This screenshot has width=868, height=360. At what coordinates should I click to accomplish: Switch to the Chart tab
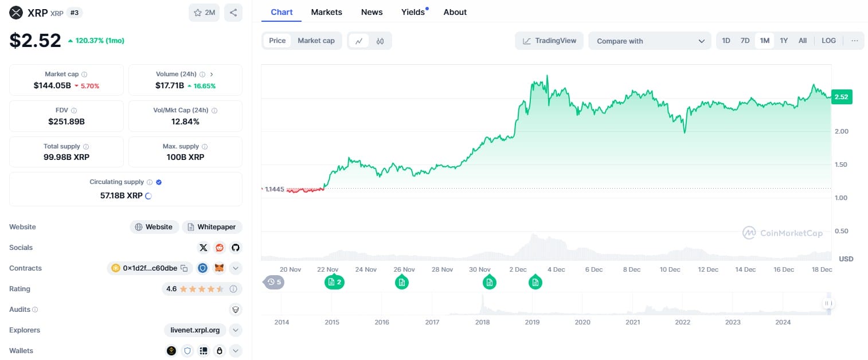coord(281,12)
